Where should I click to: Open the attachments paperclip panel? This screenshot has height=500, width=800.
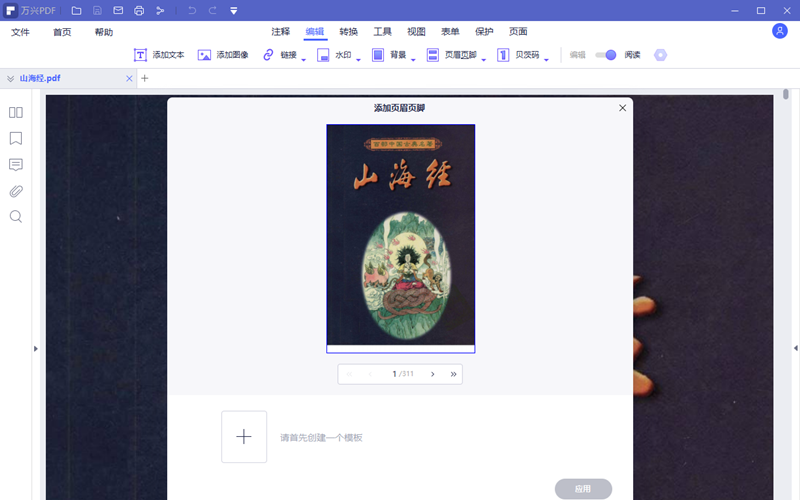tap(16, 191)
